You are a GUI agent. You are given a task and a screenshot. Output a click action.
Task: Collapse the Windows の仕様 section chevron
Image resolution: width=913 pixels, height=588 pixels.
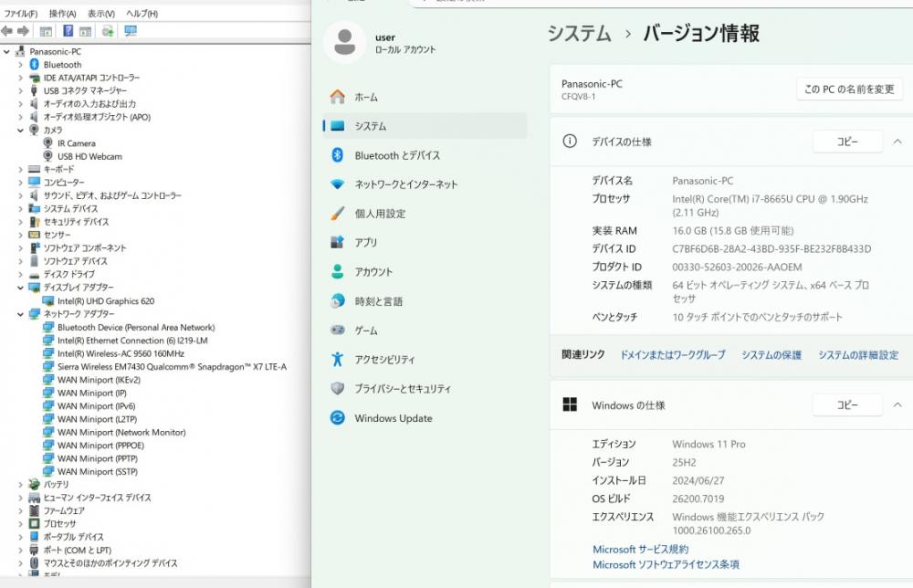(x=897, y=404)
